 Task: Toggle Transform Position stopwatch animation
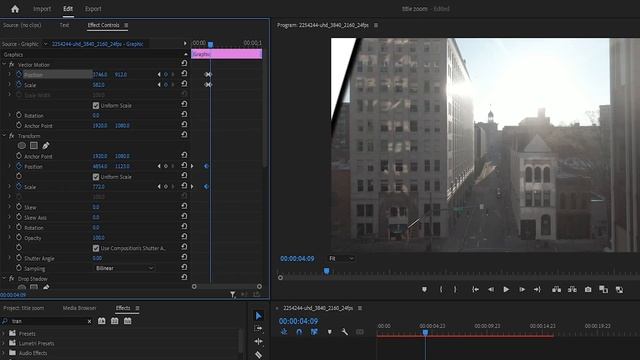19,166
